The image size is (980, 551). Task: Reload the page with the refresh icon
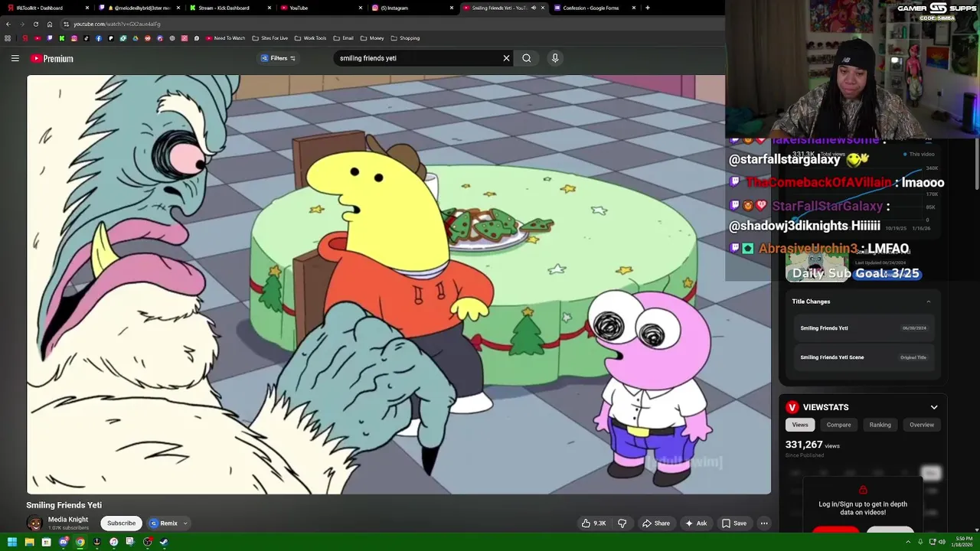click(x=35, y=24)
